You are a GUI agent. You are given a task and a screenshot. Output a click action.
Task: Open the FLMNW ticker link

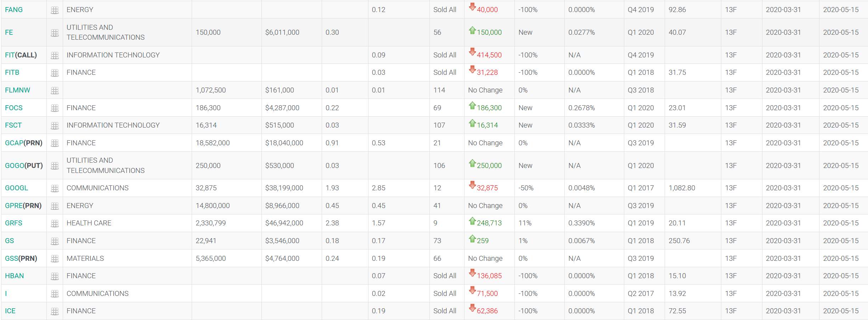tap(18, 90)
